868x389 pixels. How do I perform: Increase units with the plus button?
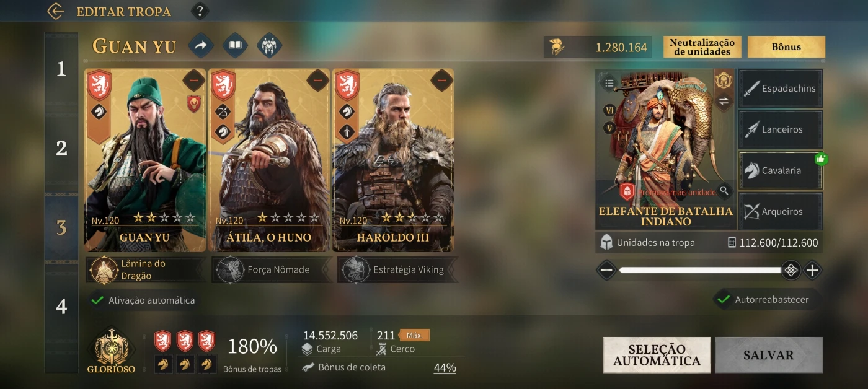(x=812, y=270)
